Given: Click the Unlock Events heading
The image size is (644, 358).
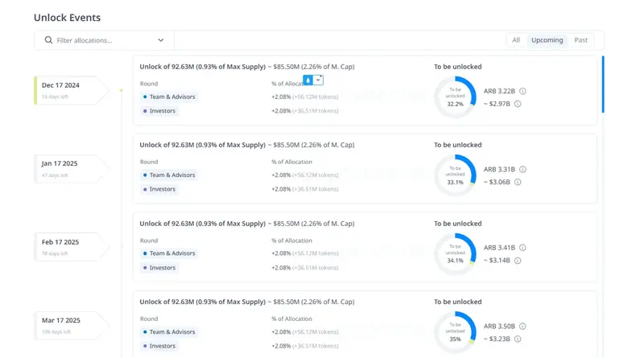Looking at the screenshot, I should coord(67,18).
